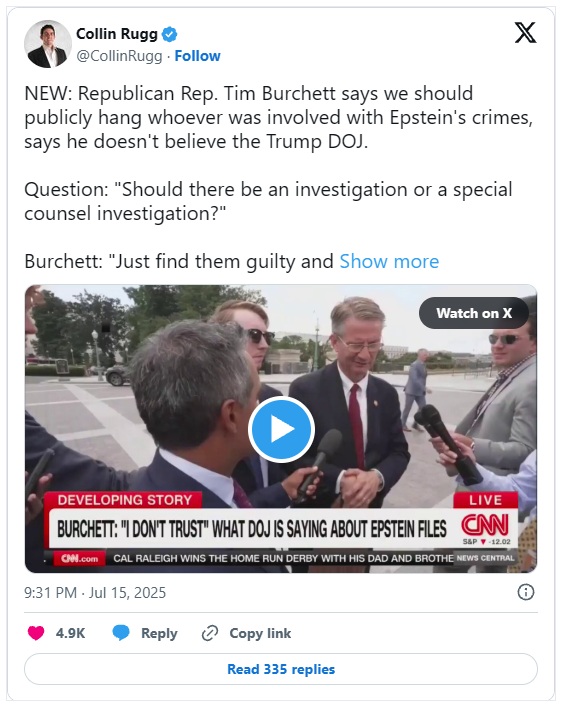Click the reply speech bubble icon

point(121,633)
